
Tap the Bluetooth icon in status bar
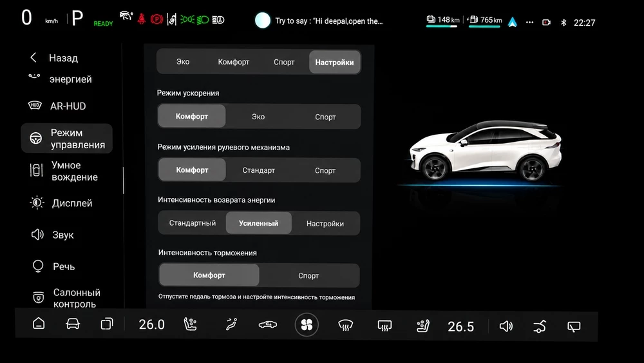click(x=563, y=23)
